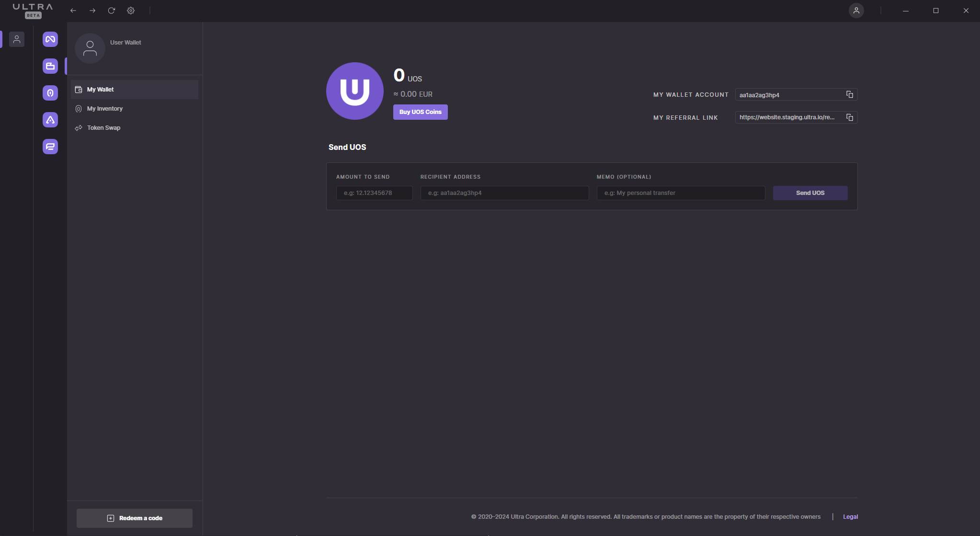Click Redeem a code button

click(x=135, y=518)
